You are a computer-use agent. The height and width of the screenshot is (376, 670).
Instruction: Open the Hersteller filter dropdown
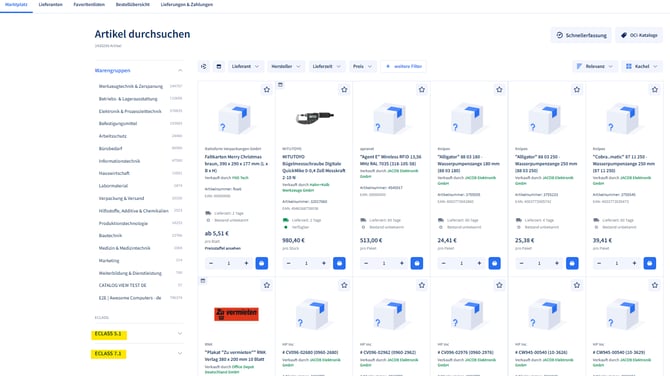[x=286, y=66]
